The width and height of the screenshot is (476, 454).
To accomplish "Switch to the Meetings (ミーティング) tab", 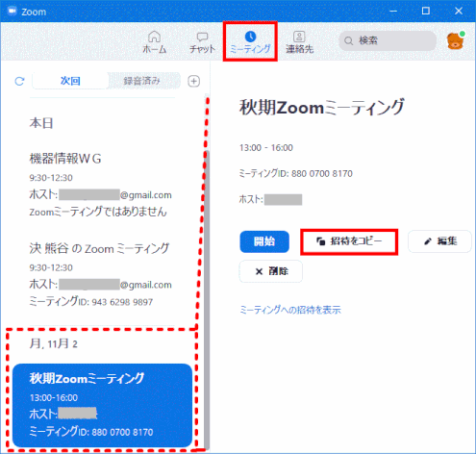I will point(250,42).
